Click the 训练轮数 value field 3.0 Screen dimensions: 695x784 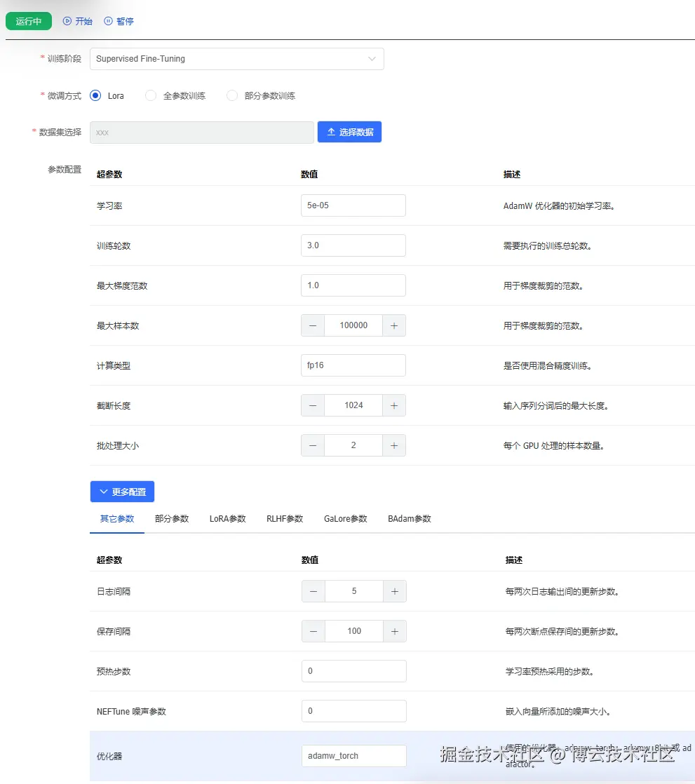tap(353, 245)
